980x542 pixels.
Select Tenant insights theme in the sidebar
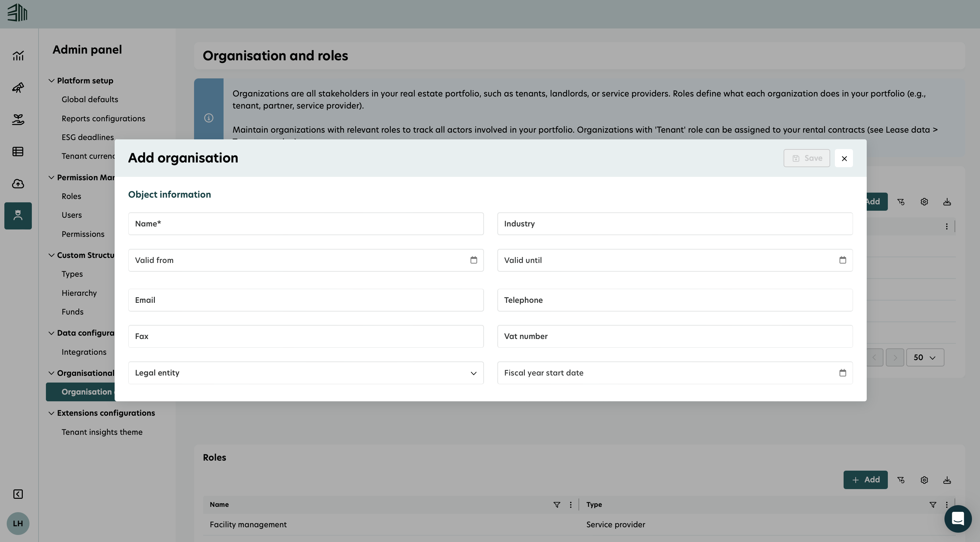102,432
